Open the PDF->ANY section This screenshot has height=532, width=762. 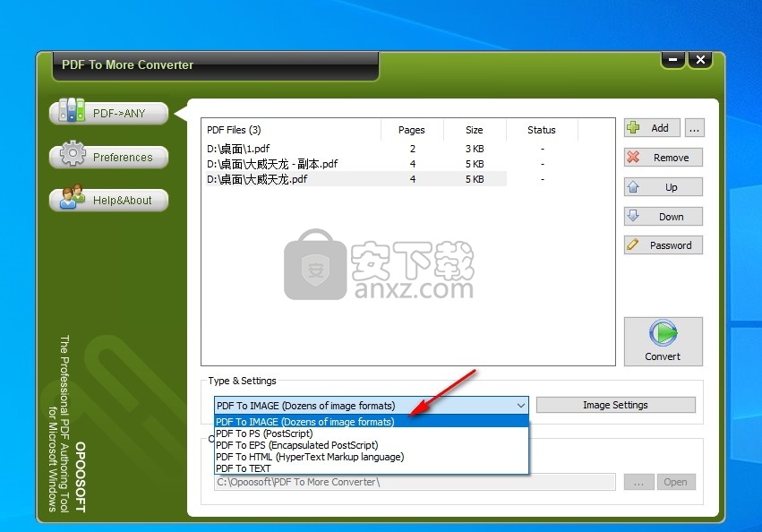point(109,113)
